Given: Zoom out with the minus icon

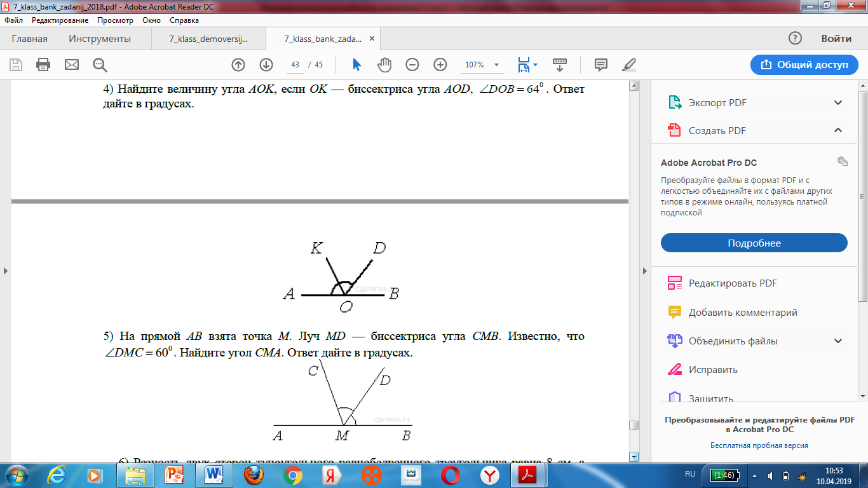Looking at the screenshot, I should point(412,65).
